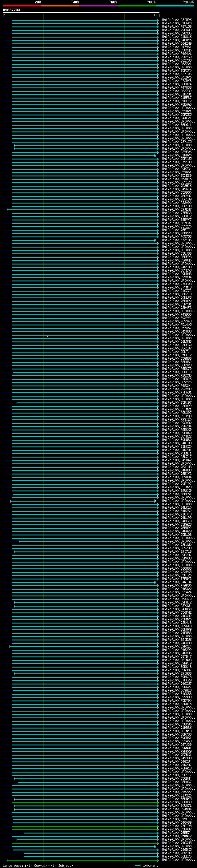Click the UniRef100_Q3V1Z5 entry

click(x=177, y=142)
